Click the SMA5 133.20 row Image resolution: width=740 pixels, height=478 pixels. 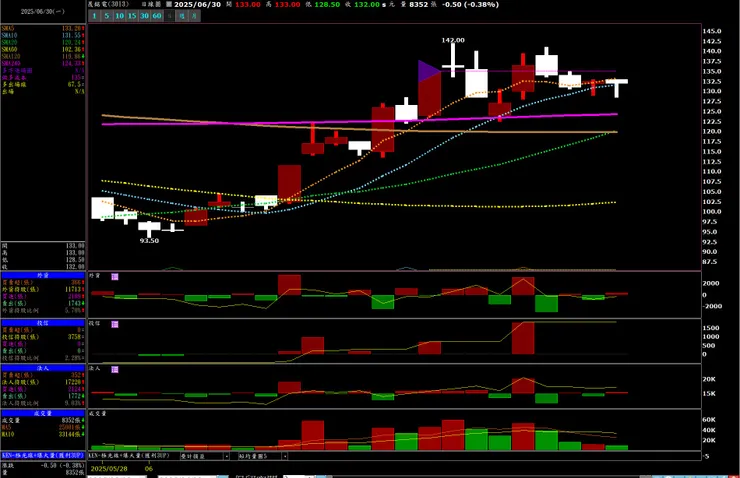tap(43, 28)
